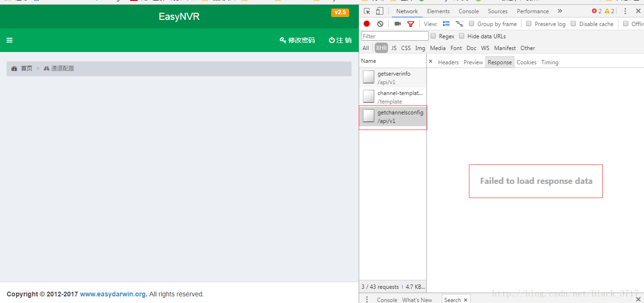This screenshot has width=644, height=303.
Task: Filter requests by Doc type
Action: (x=471, y=48)
